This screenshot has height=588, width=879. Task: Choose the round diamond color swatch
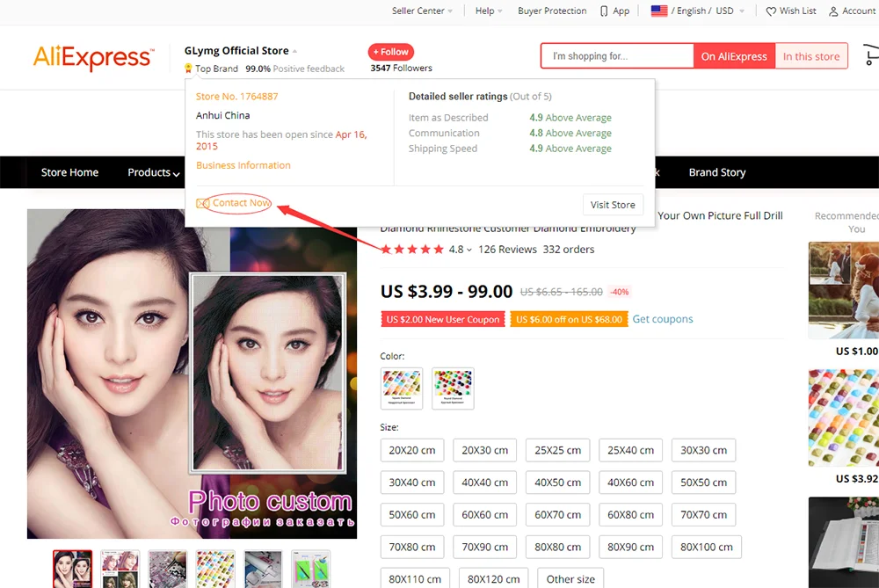(453, 388)
